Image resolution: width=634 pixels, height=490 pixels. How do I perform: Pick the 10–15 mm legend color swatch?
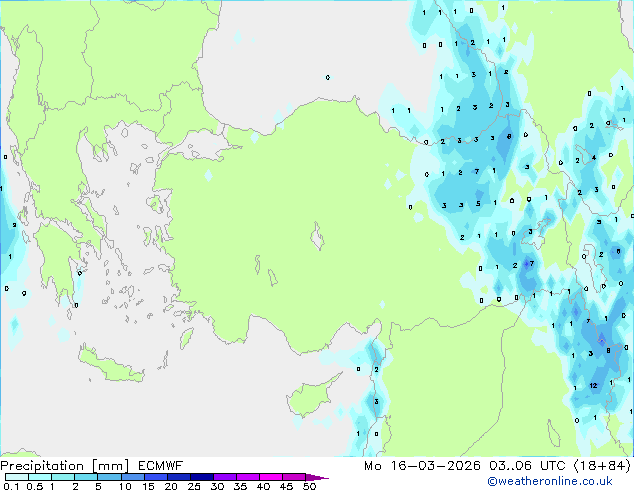pos(132,477)
